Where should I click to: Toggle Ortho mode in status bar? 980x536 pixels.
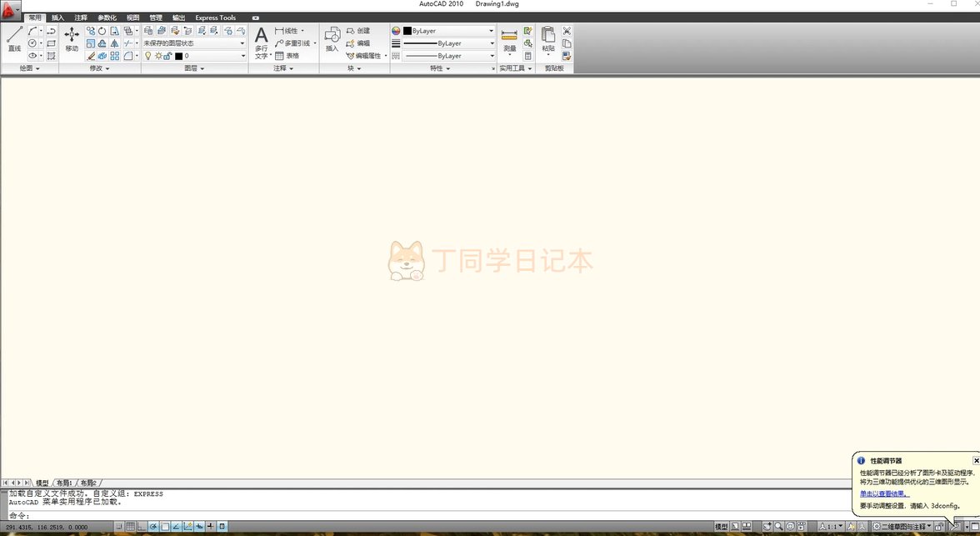pyautogui.click(x=142, y=527)
